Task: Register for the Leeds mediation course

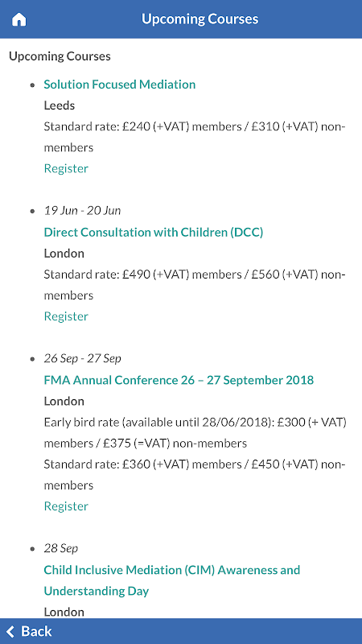Action: pos(66,168)
